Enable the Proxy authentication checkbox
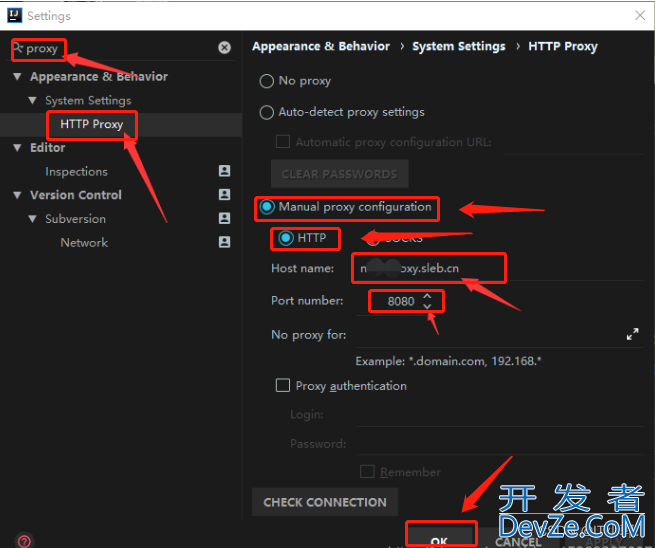This screenshot has width=655, height=548. click(283, 385)
